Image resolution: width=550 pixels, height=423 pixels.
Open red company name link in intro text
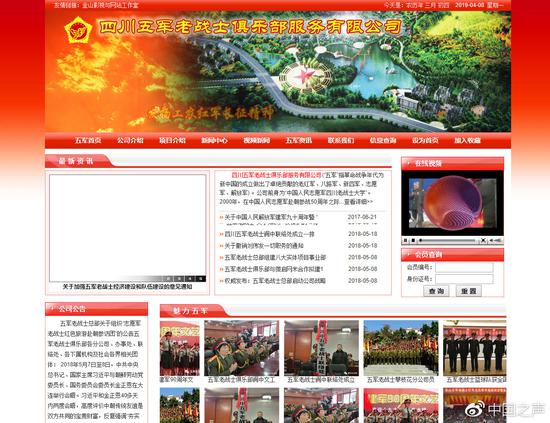[x=276, y=175]
